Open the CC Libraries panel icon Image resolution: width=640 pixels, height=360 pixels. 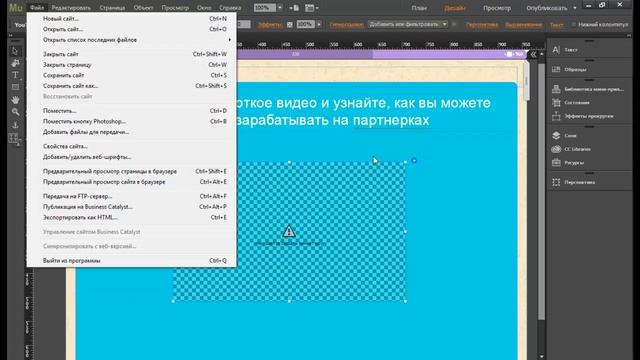[x=556, y=149]
